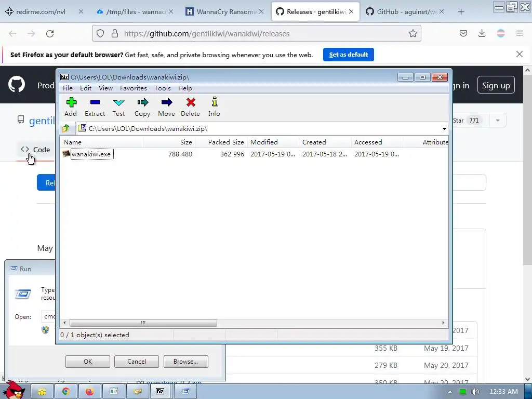532x399 pixels.
Task: Switch to Firefox in the taskbar
Action: tap(89, 392)
